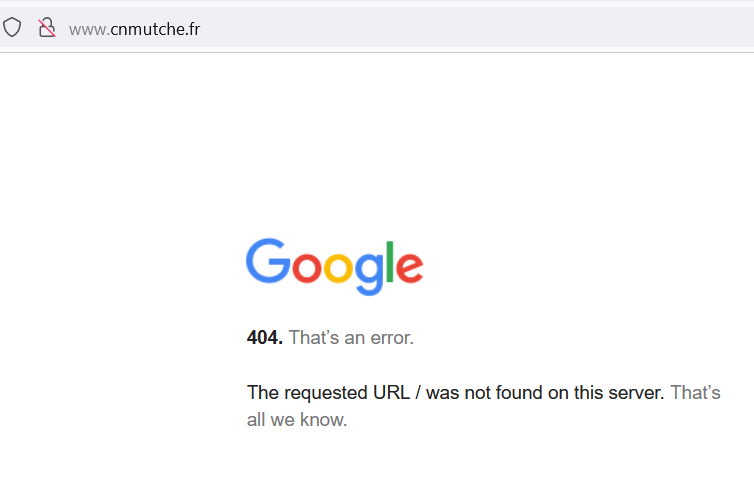Click the gray "all we know." text
The height and width of the screenshot is (483, 754).
(x=297, y=420)
